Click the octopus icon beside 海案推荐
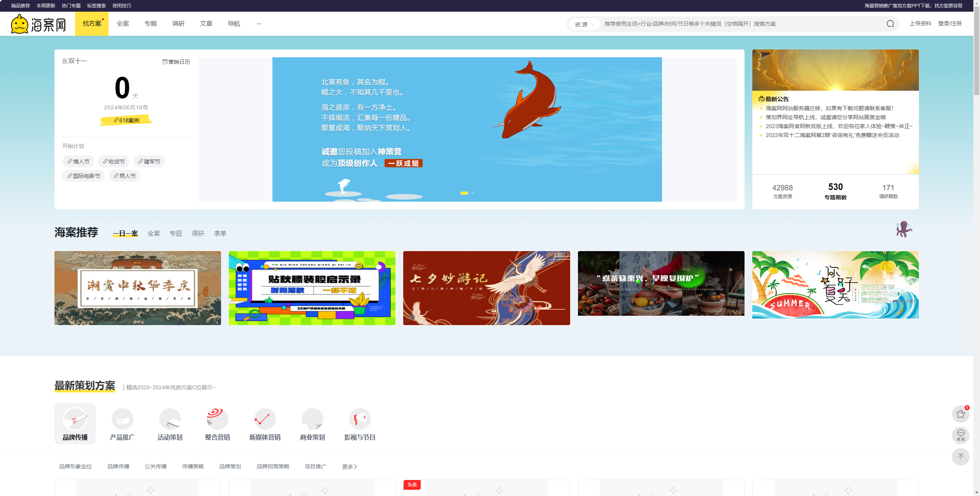The width and height of the screenshot is (980, 496). pyautogui.click(x=904, y=229)
